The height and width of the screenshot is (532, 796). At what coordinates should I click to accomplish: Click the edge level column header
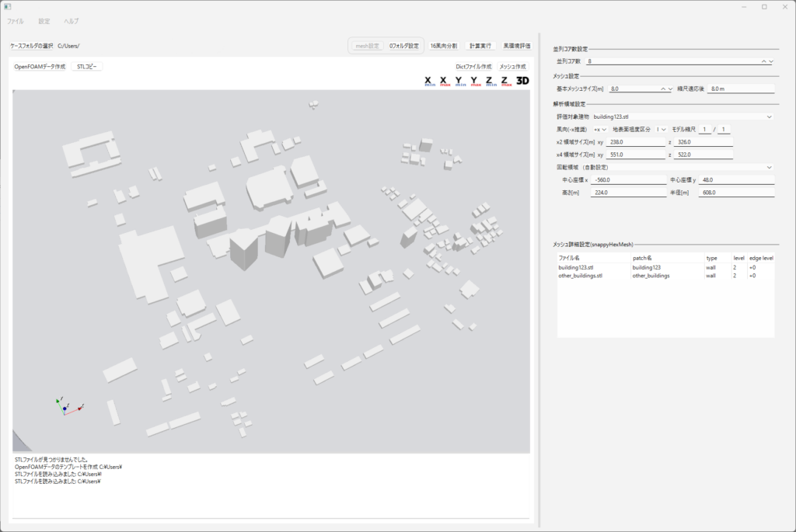[761, 258]
